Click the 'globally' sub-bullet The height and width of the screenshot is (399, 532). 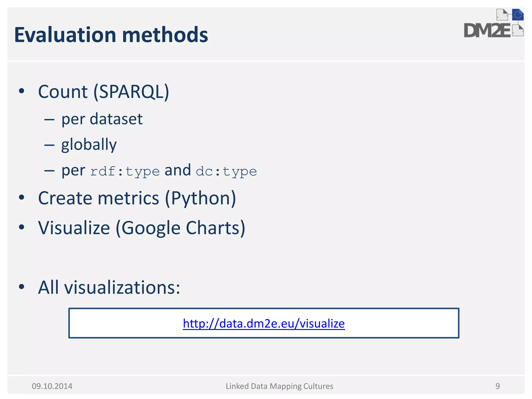point(89,145)
